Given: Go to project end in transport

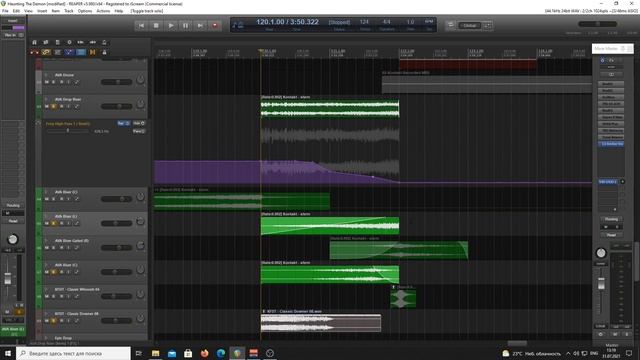Looking at the screenshot, I should tap(200, 25).
